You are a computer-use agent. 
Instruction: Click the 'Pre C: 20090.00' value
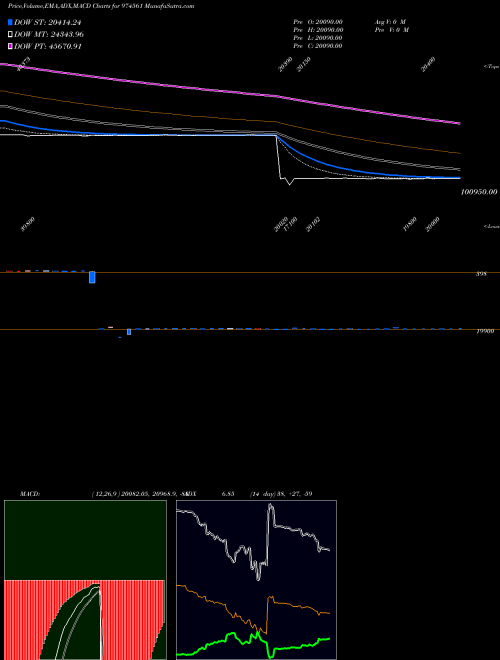[318, 46]
